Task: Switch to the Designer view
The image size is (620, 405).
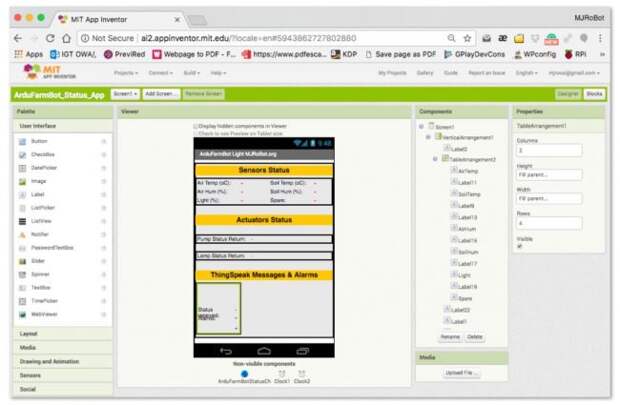Action: pyautogui.click(x=568, y=94)
